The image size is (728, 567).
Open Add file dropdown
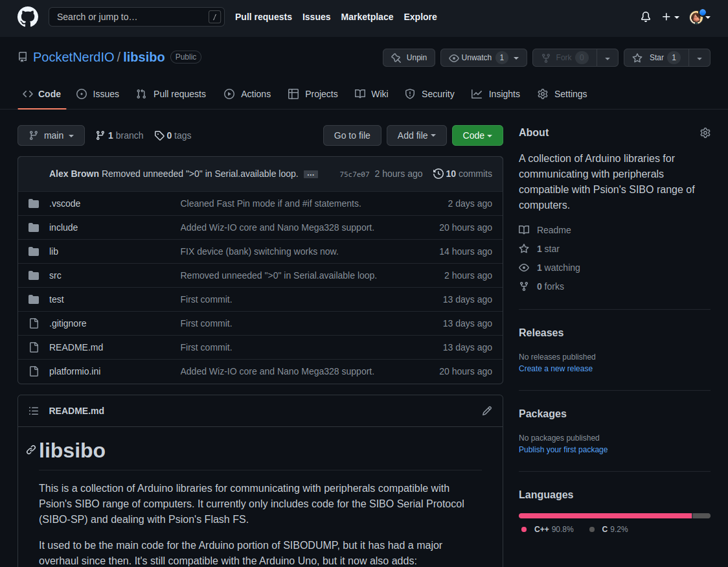click(416, 135)
